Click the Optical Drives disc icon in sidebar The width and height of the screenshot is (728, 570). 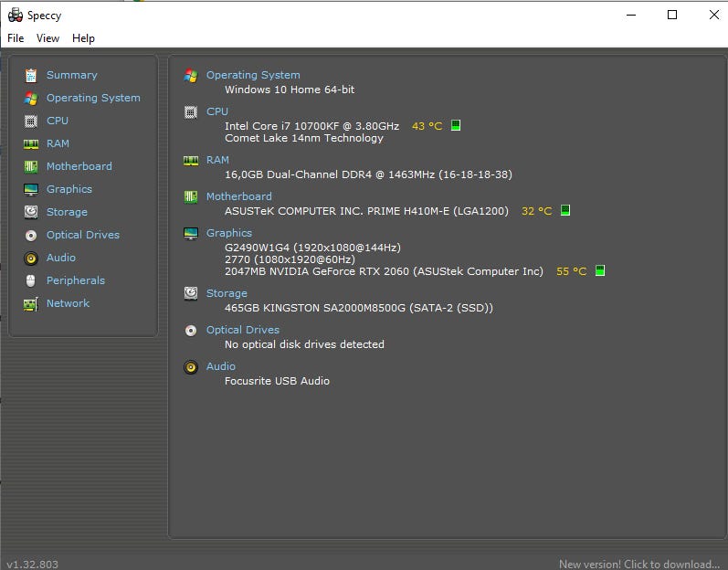pyautogui.click(x=31, y=235)
